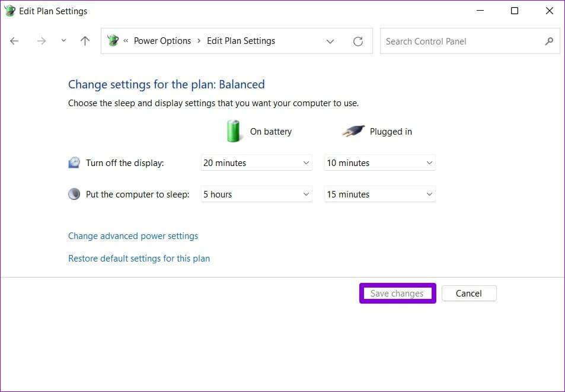
Task: Expand the address bar history dropdown
Action: click(330, 42)
